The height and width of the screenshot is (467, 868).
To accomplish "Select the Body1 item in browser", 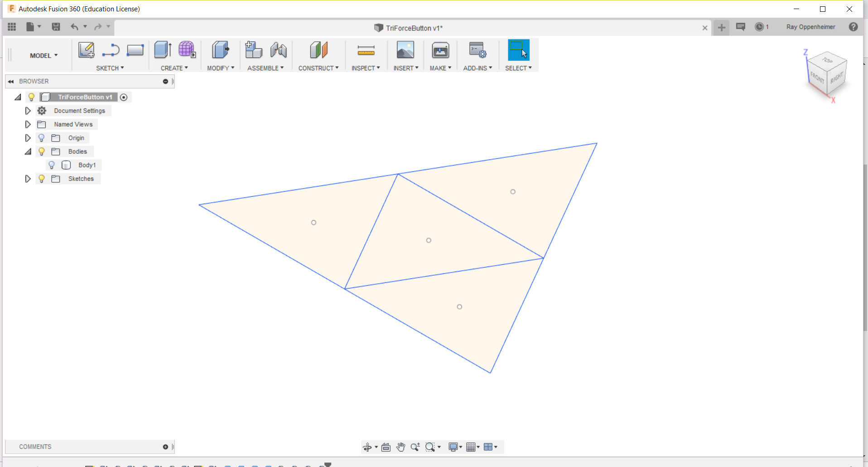I will tap(87, 165).
